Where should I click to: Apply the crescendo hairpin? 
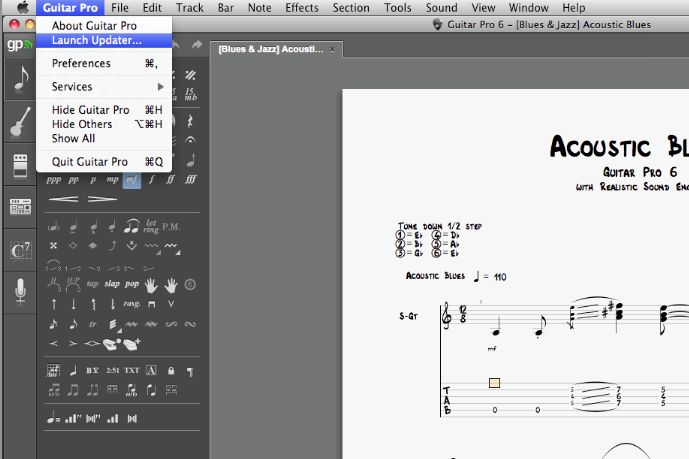point(63,199)
